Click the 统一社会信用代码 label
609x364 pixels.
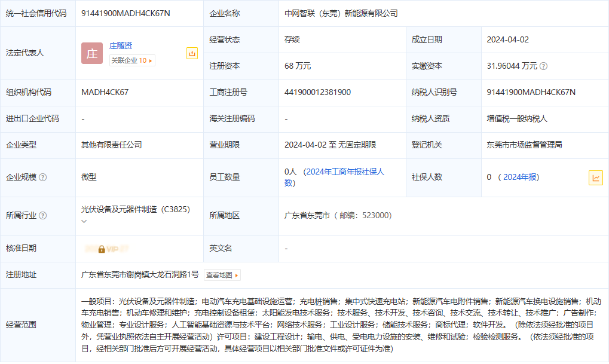coord(36,13)
